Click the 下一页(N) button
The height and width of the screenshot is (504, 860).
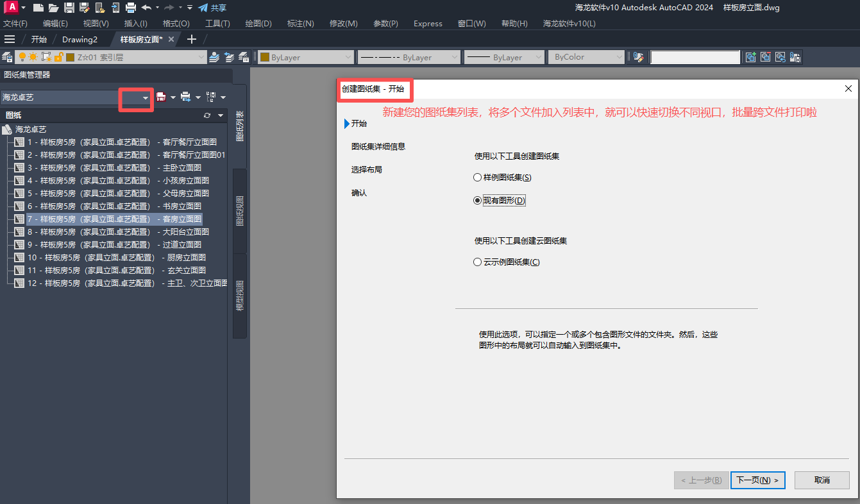point(757,480)
